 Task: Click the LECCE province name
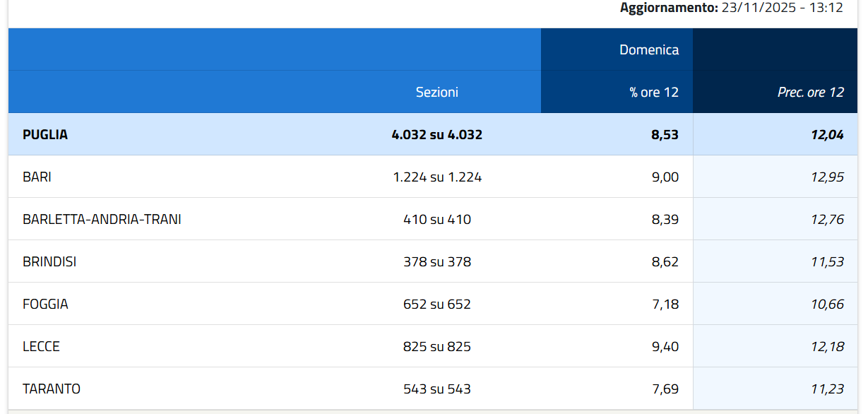(x=41, y=346)
